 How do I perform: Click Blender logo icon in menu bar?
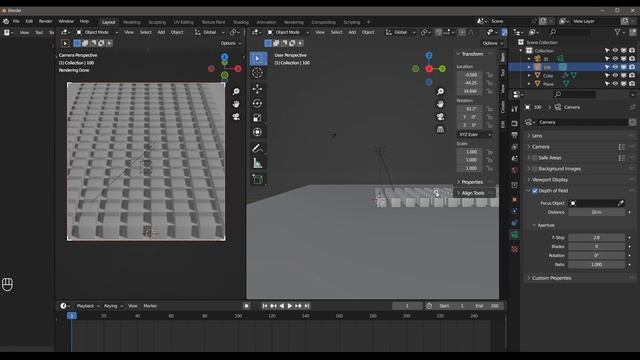tap(6, 21)
